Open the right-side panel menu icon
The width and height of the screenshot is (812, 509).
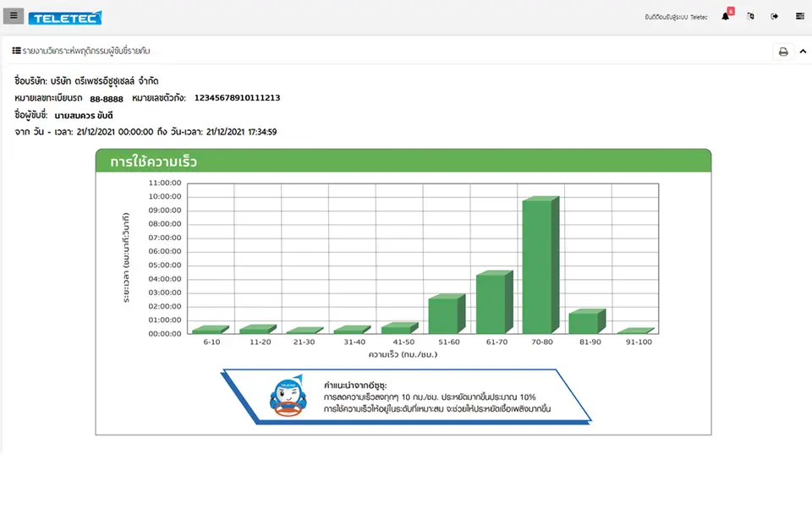[x=800, y=16]
